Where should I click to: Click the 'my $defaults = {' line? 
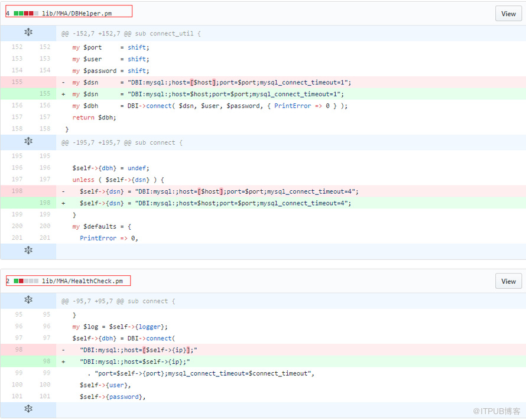102,227
